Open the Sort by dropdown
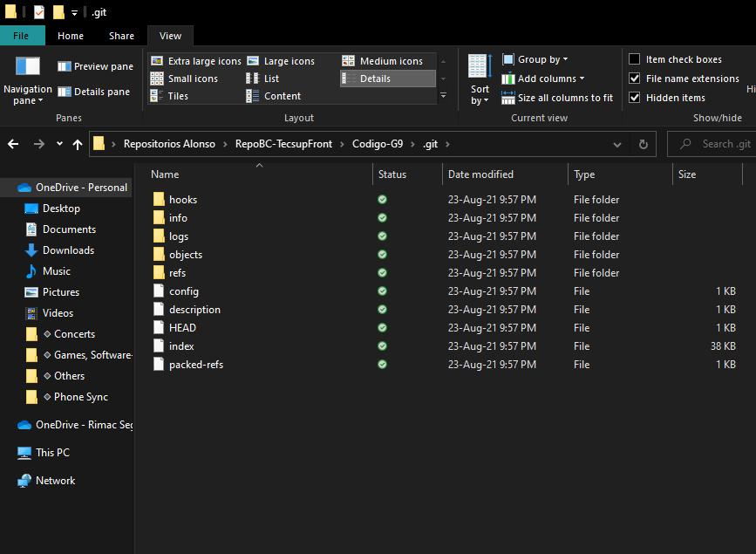This screenshot has height=554, width=756. 478,79
